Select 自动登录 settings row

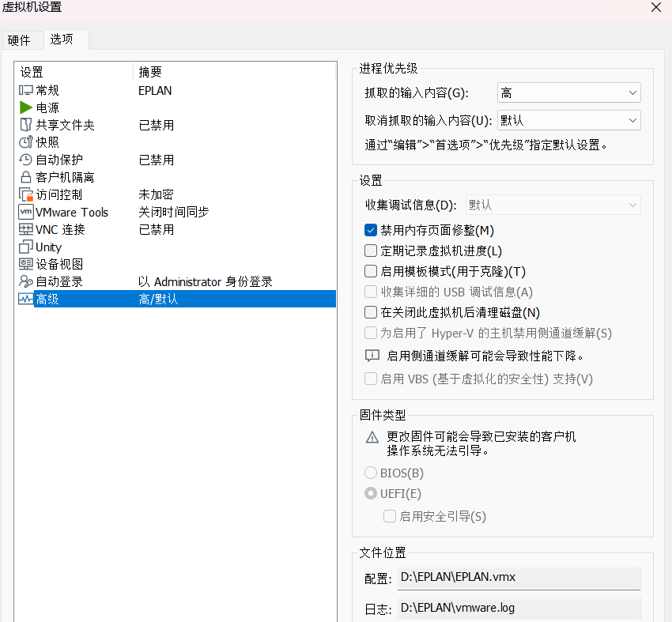[176, 281]
